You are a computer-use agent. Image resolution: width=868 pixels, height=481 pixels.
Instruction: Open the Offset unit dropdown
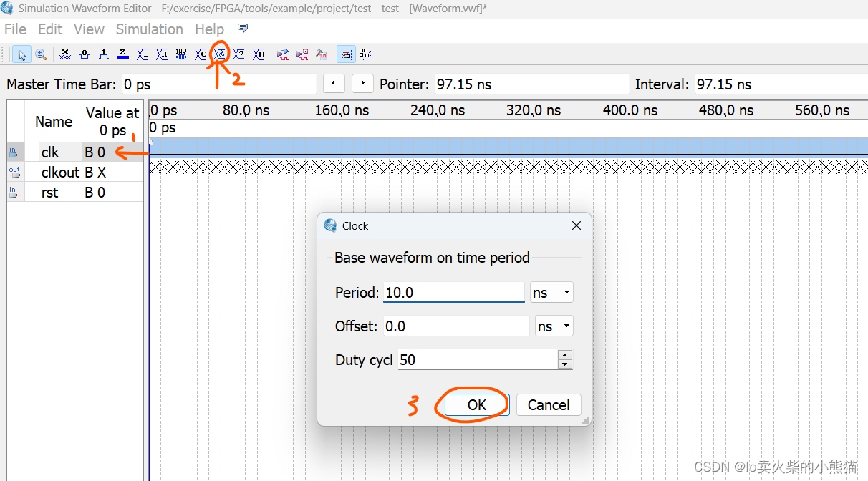click(x=555, y=326)
